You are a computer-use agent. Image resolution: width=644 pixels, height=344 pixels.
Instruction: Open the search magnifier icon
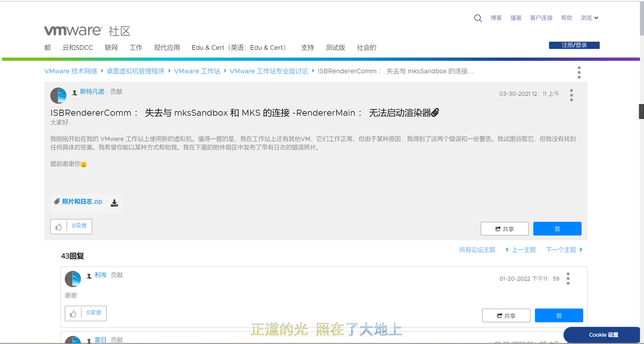coord(478,18)
